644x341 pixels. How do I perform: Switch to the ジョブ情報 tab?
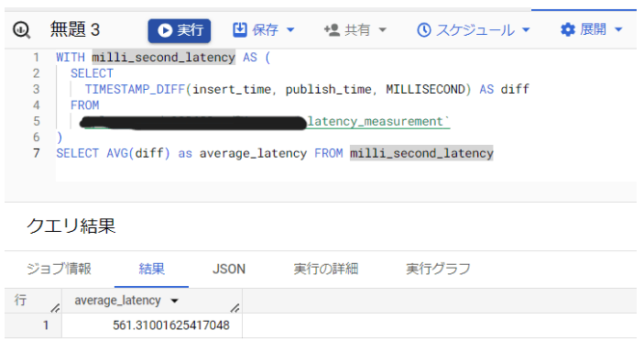coord(59,269)
